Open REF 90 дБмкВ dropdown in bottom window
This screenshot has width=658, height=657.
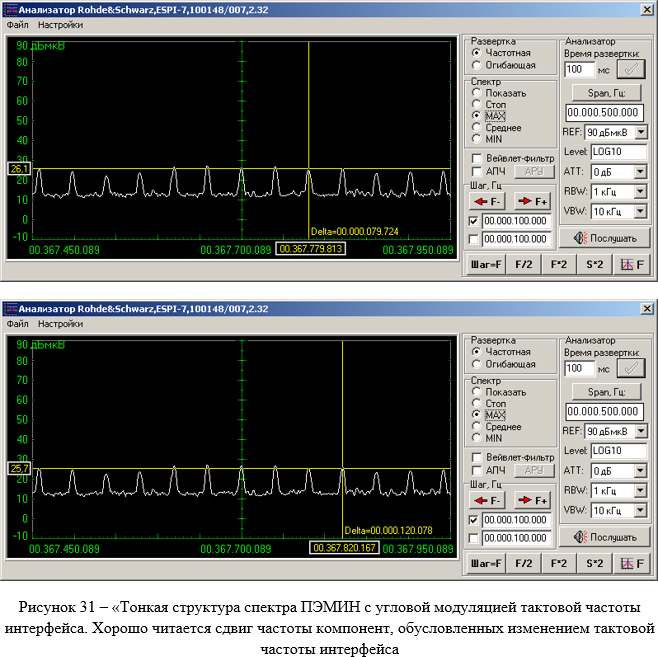click(641, 431)
